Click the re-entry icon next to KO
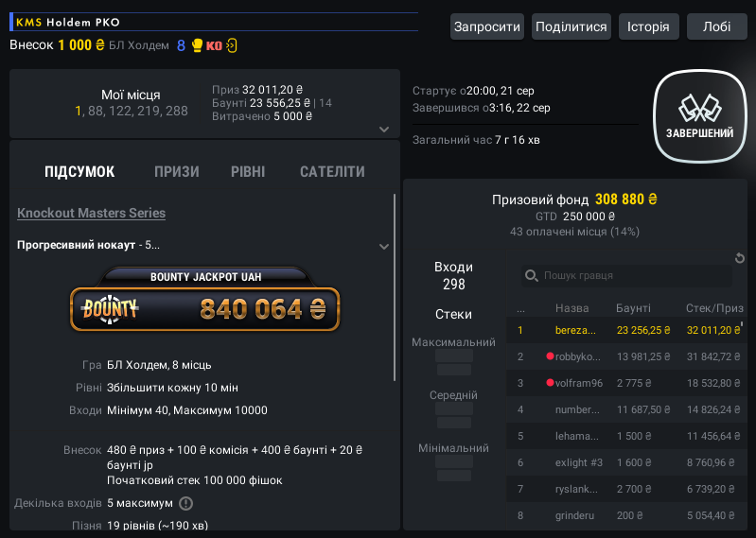This screenshot has width=756, height=538. (x=232, y=45)
